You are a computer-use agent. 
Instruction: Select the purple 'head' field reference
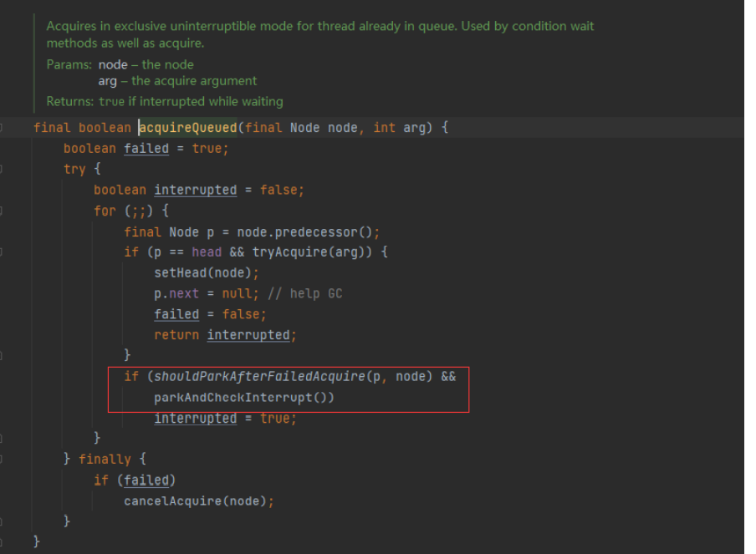pos(207,252)
